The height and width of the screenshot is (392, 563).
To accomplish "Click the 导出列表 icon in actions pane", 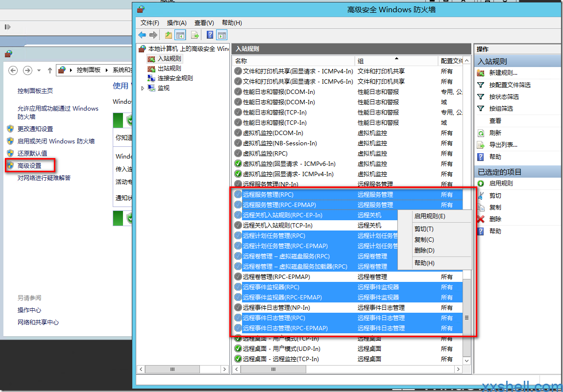I will [481, 145].
